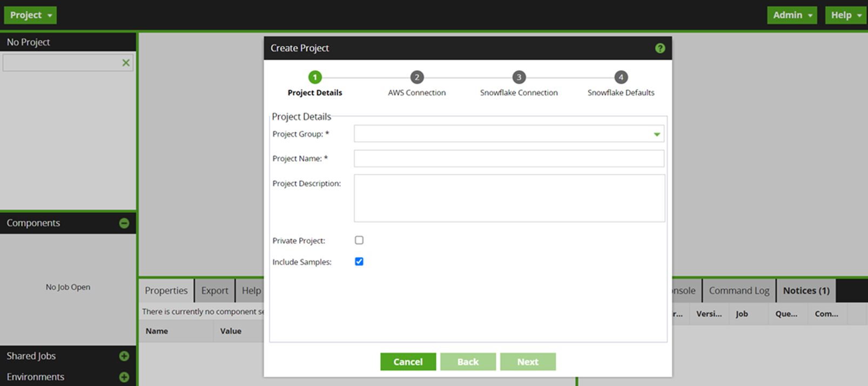Click the Snowflake Connection step label
This screenshot has height=386, width=868.
pyautogui.click(x=519, y=92)
